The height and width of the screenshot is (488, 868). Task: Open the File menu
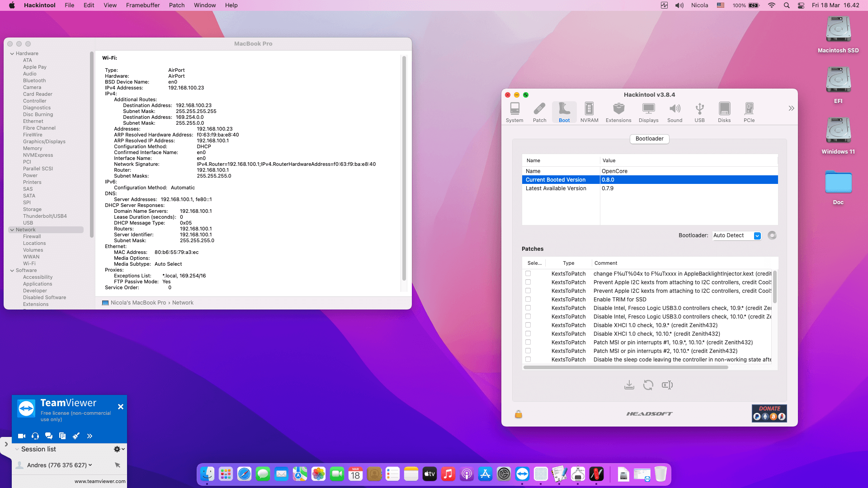click(69, 5)
